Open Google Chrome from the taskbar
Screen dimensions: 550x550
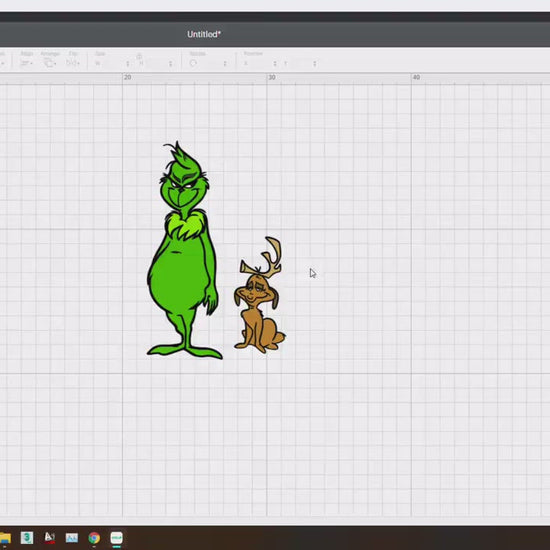94,538
